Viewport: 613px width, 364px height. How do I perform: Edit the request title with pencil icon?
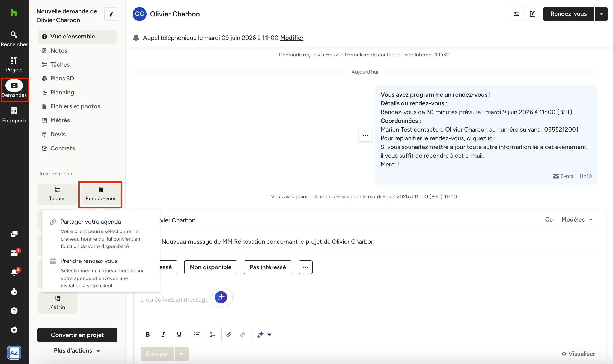tap(111, 14)
